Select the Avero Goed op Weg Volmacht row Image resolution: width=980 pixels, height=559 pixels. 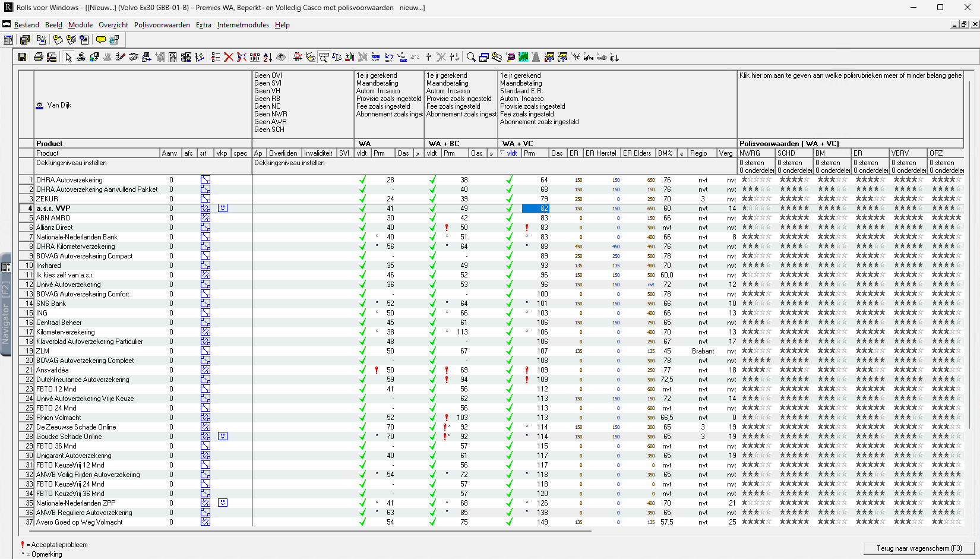coord(80,522)
